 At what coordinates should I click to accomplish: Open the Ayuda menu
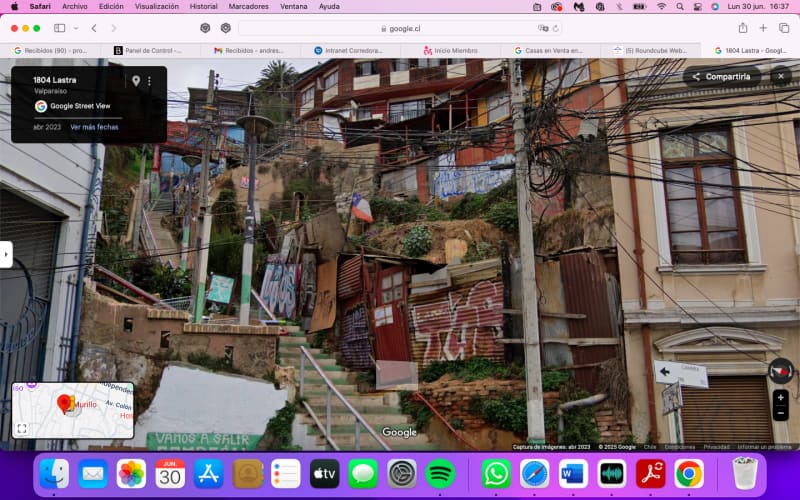pos(329,7)
